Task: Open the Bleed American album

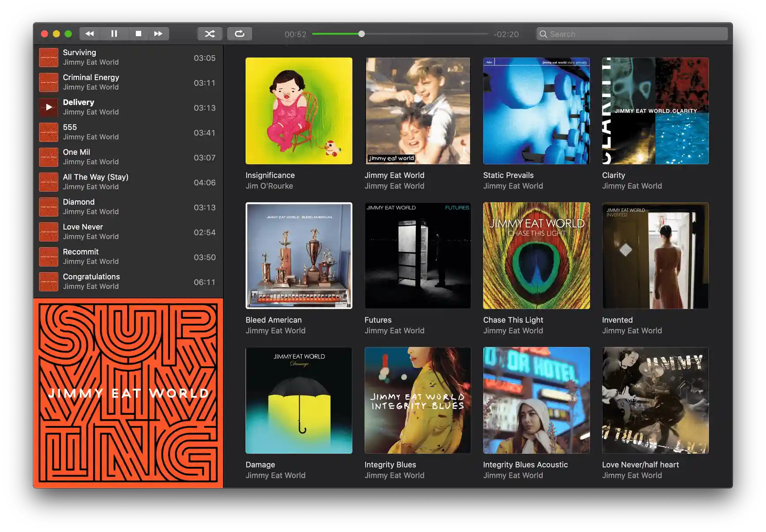Action: 299,255
